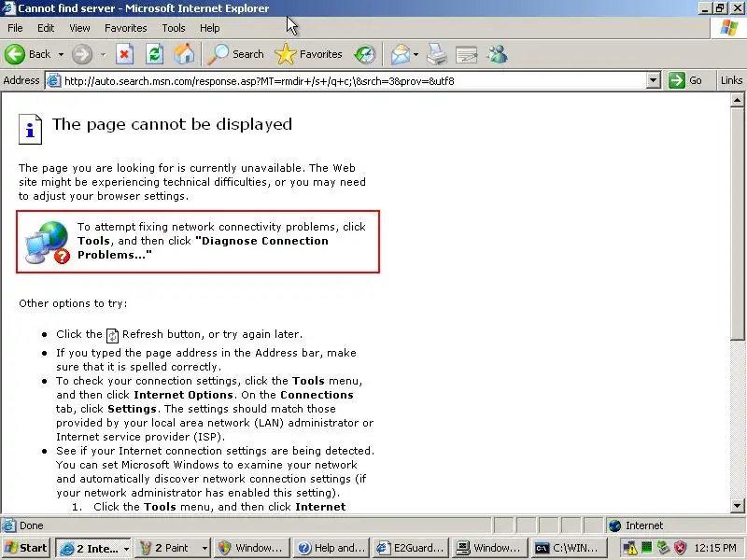The width and height of the screenshot is (747, 560).
Task: Click the Windows Start button
Action: click(26, 548)
